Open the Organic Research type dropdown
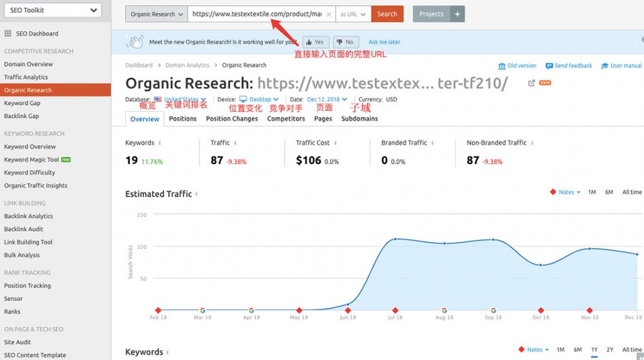Viewport: 644px width, 360px height. pyautogui.click(x=157, y=14)
